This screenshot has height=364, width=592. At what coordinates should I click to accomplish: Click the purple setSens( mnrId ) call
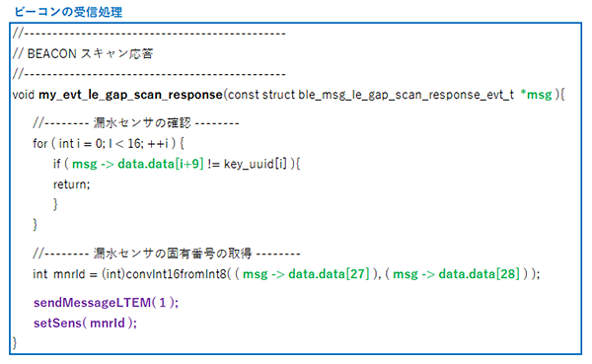point(85,323)
